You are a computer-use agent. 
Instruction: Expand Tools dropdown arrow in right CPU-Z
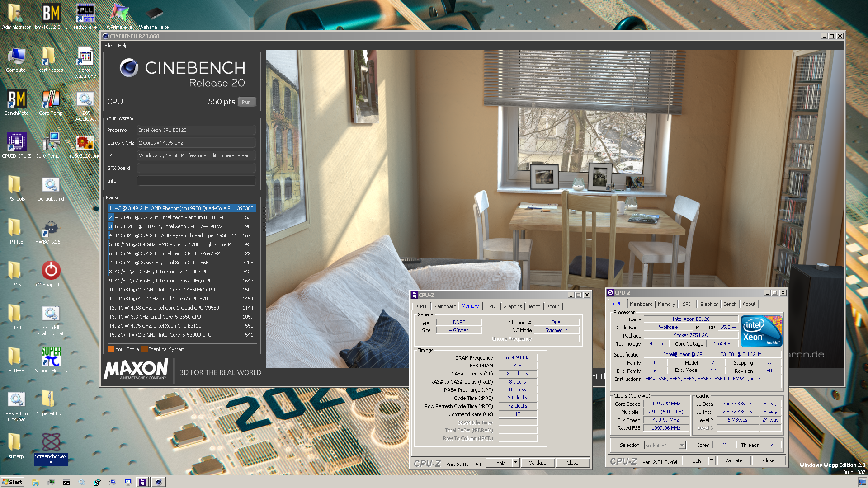712,460
